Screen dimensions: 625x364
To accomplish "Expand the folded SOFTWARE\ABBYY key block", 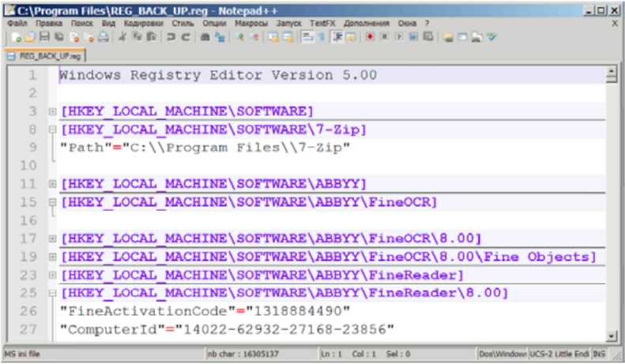I will pyautogui.click(x=52, y=184).
